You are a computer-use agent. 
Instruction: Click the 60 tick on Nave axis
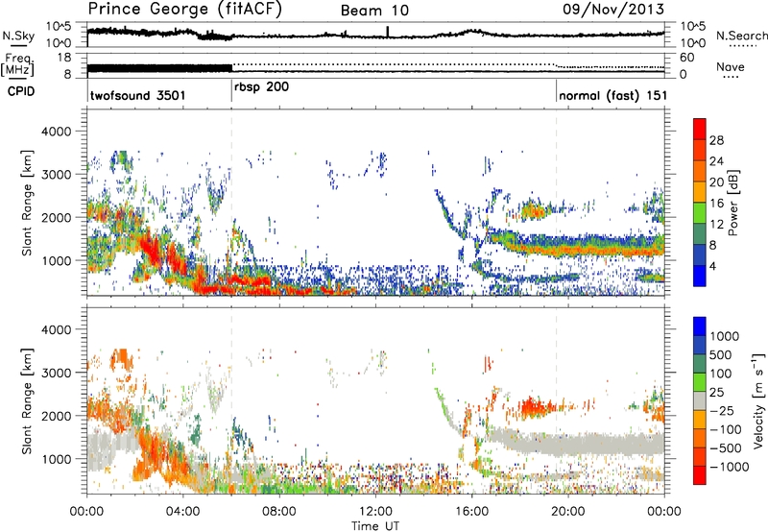[686, 58]
